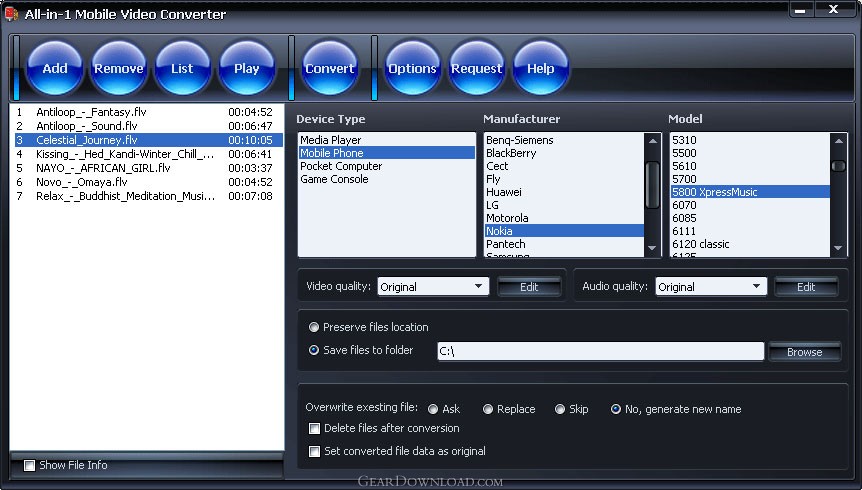Choose LG manufacturer

[x=564, y=205]
